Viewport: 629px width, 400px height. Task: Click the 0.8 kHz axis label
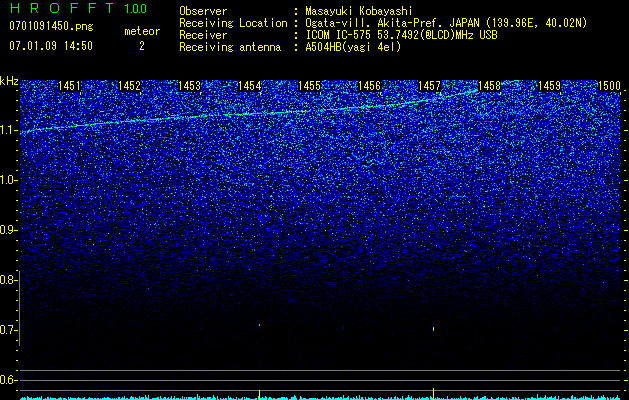tap(8, 280)
